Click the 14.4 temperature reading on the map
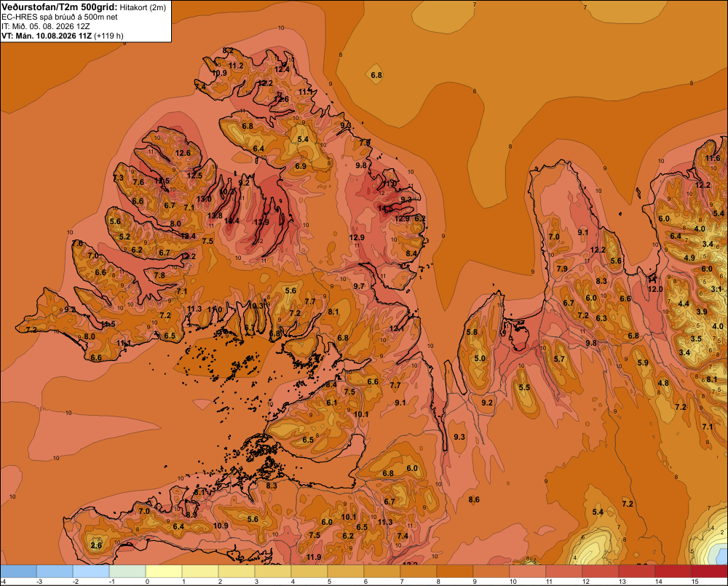Screen dimensions: 728x586 (232, 221)
